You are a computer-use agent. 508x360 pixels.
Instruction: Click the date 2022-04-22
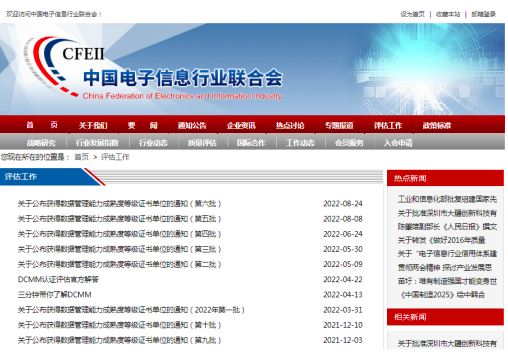tap(343, 279)
